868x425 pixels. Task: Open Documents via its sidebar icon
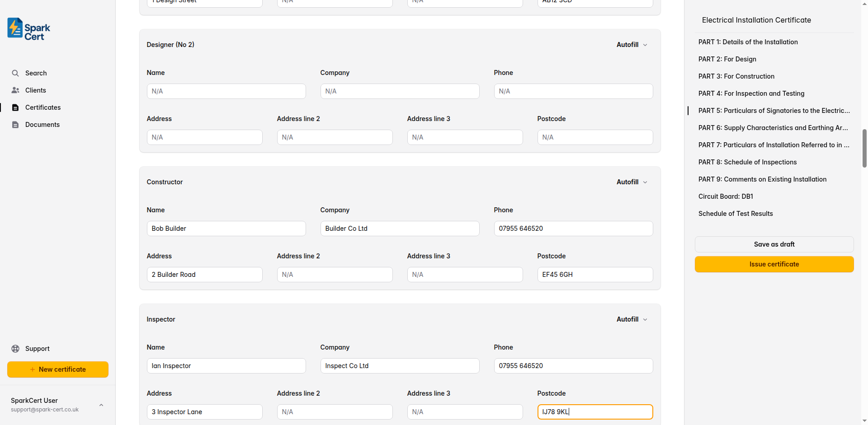point(15,124)
